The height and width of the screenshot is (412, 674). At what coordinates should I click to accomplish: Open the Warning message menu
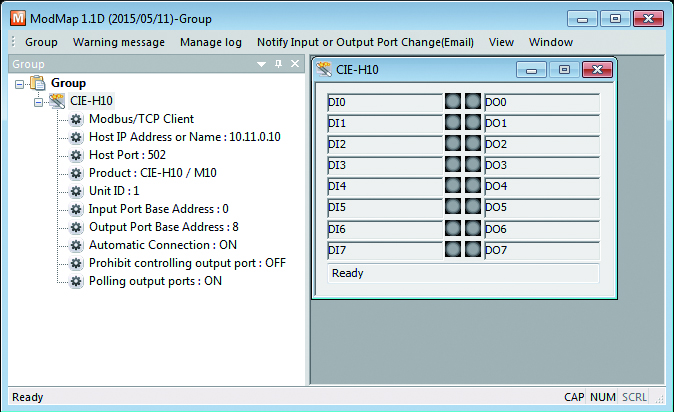pos(119,42)
